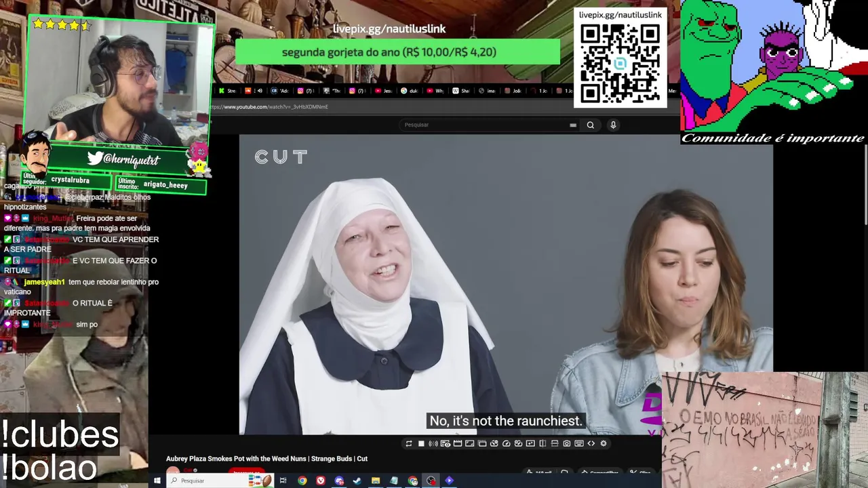Click the audio waves icon in video toolbar
Viewport: 868px width, 488px height.
point(433,443)
